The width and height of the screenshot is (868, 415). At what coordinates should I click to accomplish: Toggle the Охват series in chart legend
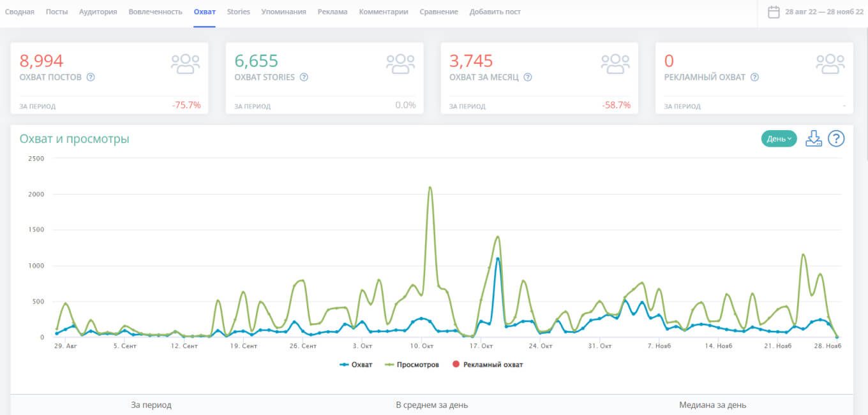tap(356, 365)
